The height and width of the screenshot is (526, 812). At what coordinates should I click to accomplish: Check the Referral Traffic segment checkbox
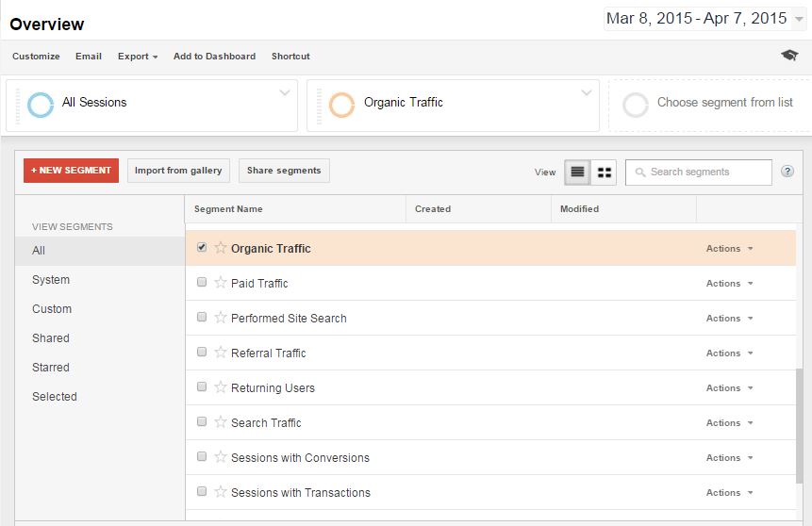[202, 353]
